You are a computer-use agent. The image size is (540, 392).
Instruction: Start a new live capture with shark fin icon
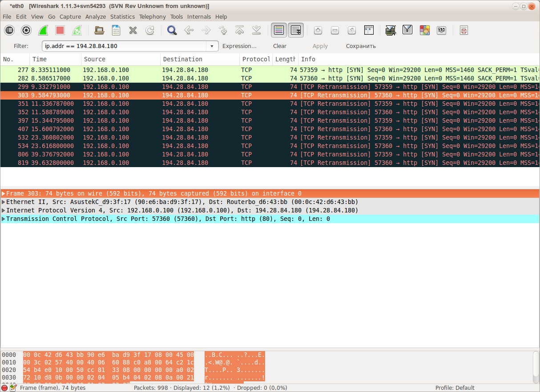pyautogui.click(x=43, y=30)
